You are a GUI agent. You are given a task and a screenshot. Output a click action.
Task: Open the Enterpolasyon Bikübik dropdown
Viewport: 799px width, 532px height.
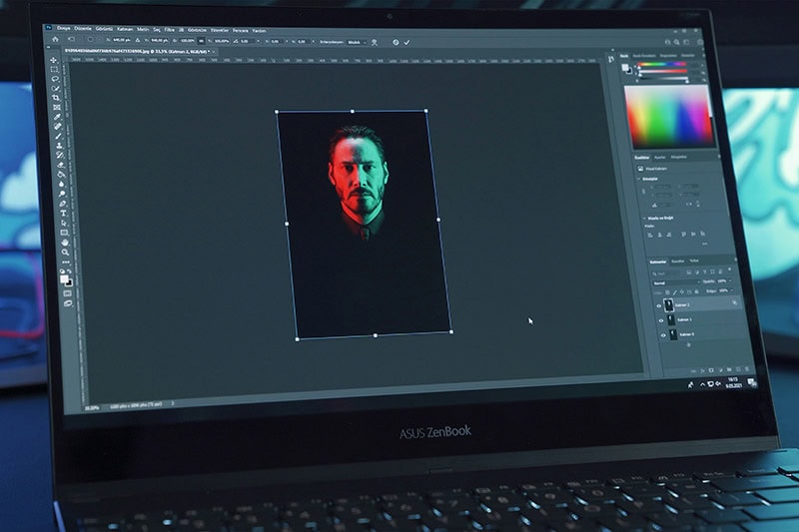358,42
